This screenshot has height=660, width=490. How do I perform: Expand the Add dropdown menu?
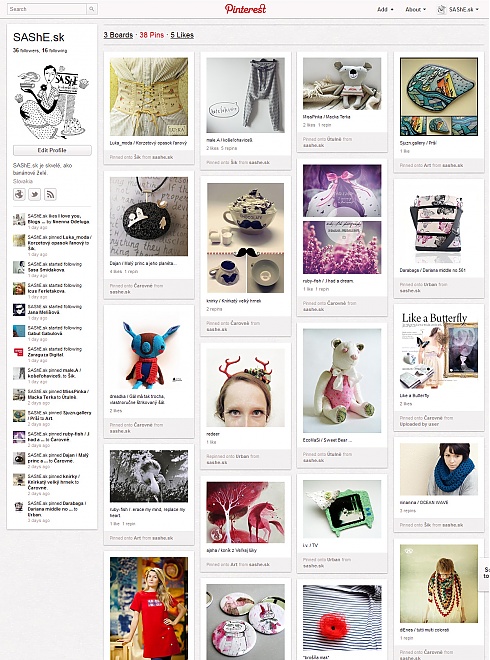click(385, 9)
